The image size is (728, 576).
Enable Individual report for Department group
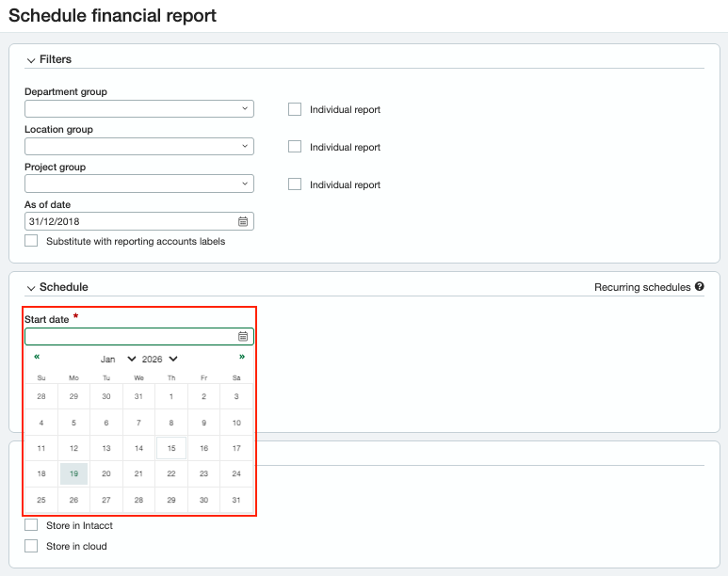pyautogui.click(x=295, y=109)
